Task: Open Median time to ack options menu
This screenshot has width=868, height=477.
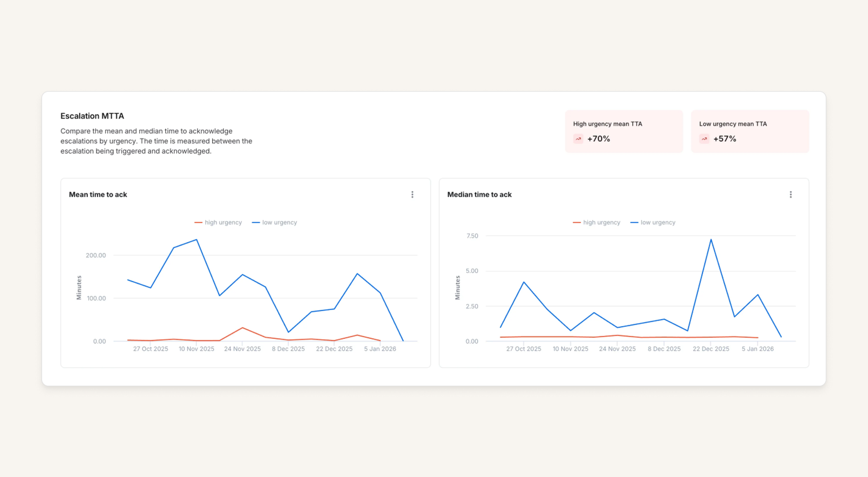Action: (x=790, y=194)
